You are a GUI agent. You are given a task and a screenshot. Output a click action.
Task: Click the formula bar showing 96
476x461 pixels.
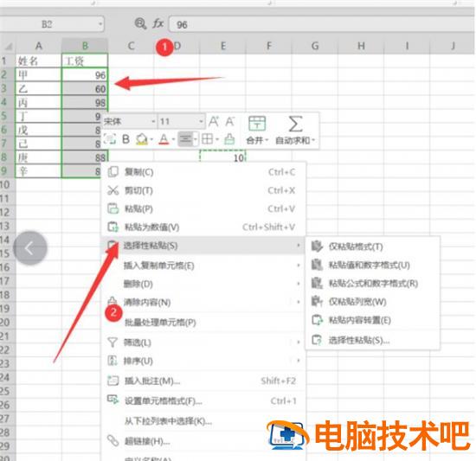click(x=322, y=24)
